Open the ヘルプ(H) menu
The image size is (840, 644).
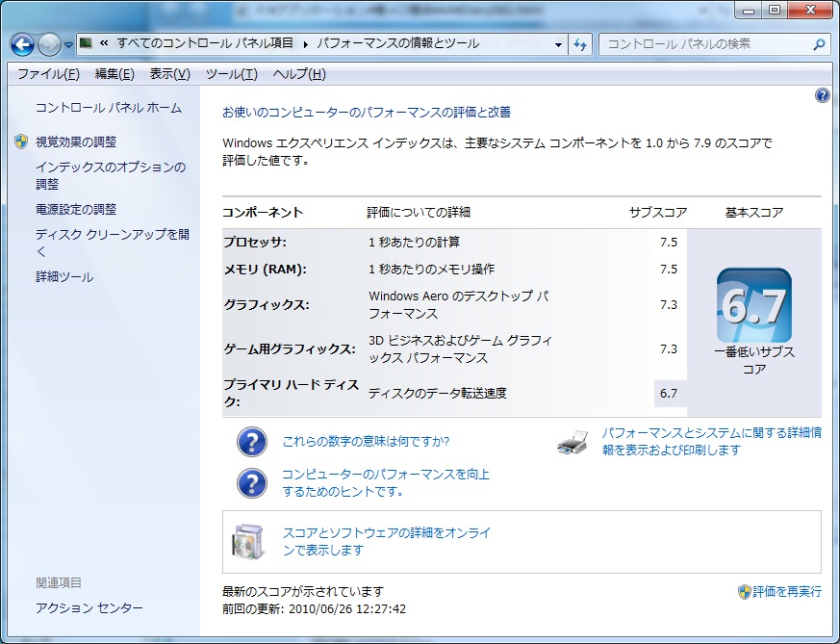299,74
